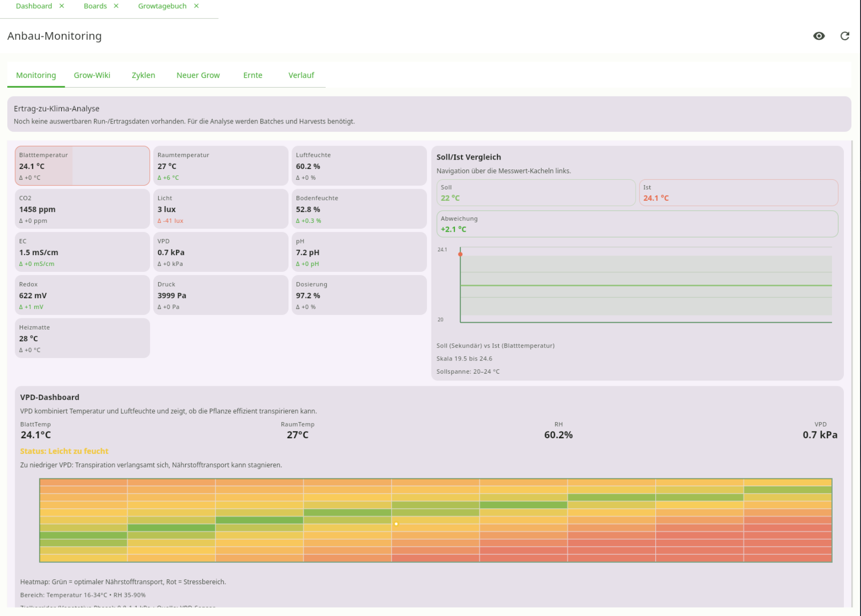Screen dimensions: 861x616
Task: Click the current-state dot on VPD heatmap
Action: [396, 523]
